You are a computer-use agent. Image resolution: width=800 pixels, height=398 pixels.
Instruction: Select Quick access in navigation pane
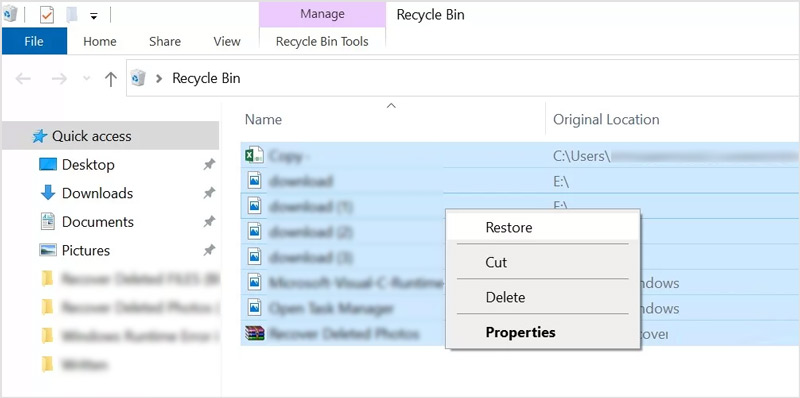coord(110,136)
